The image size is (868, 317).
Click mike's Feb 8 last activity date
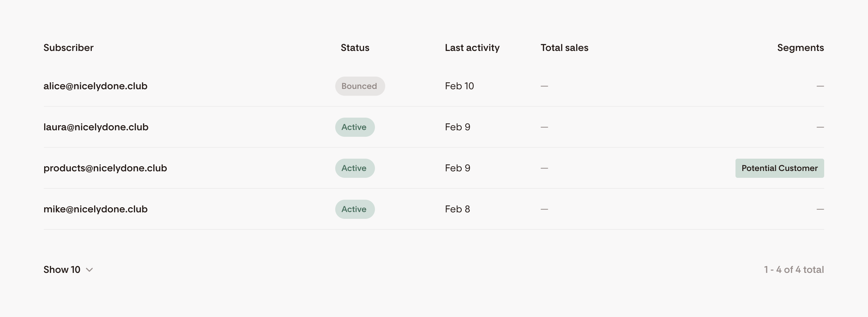(x=457, y=209)
